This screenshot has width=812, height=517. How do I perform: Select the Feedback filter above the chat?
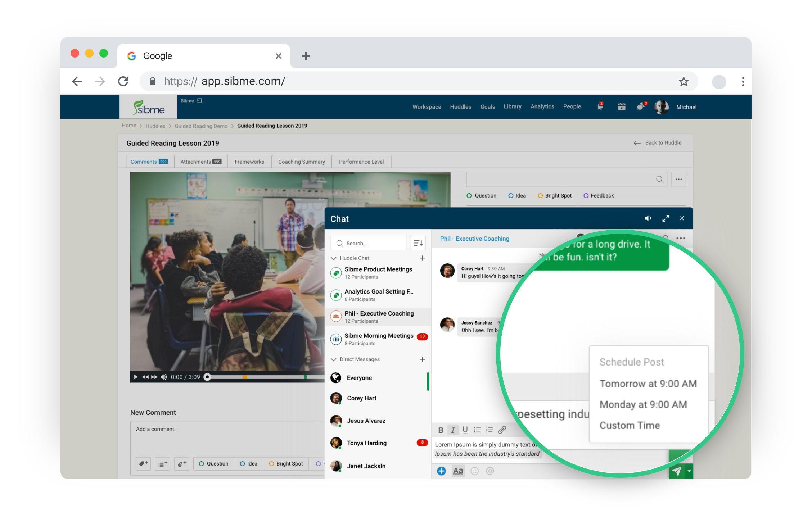(x=599, y=196)
